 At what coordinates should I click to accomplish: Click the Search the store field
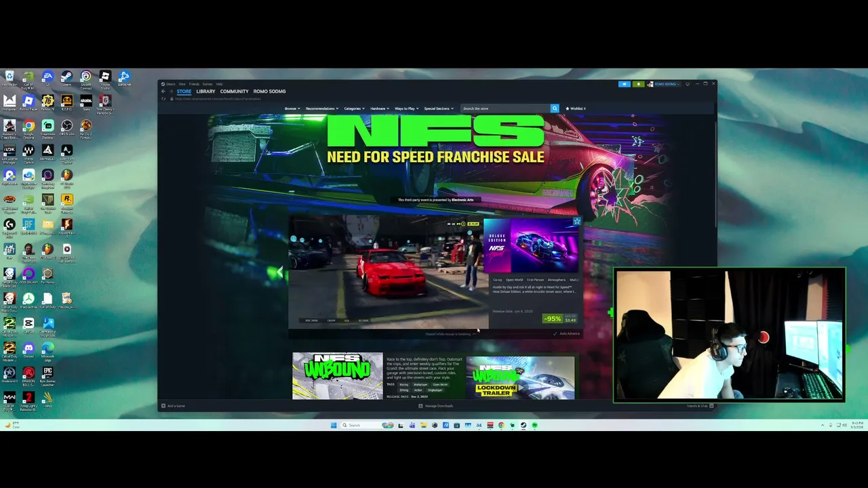[x=505, y=108]
